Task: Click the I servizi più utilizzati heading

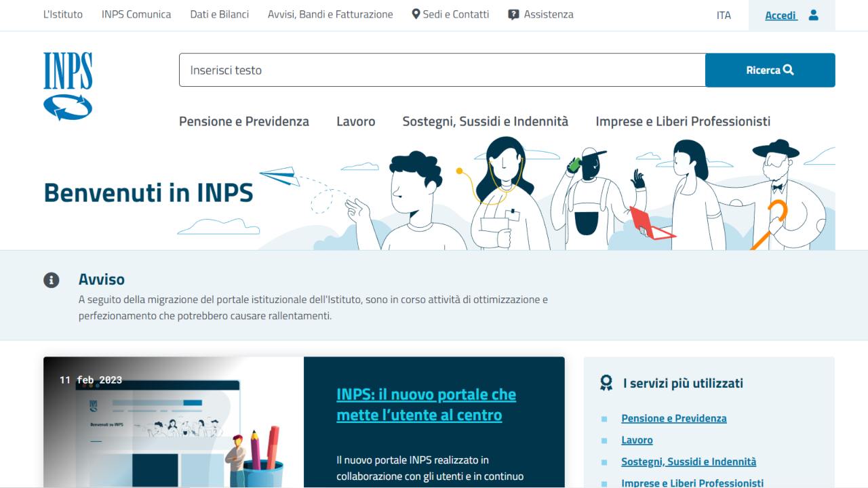Action: 683,383
